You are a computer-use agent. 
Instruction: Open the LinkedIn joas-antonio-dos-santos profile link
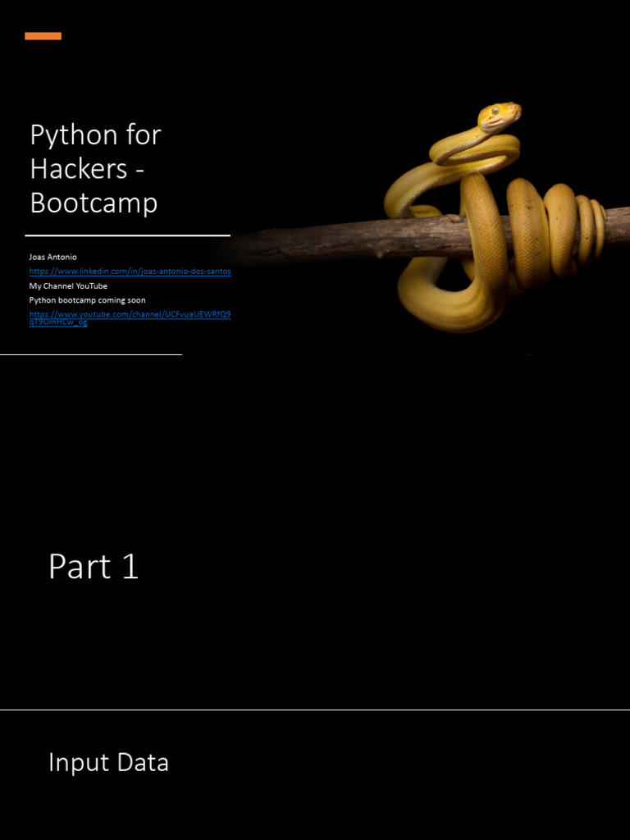tap(130, 271)
